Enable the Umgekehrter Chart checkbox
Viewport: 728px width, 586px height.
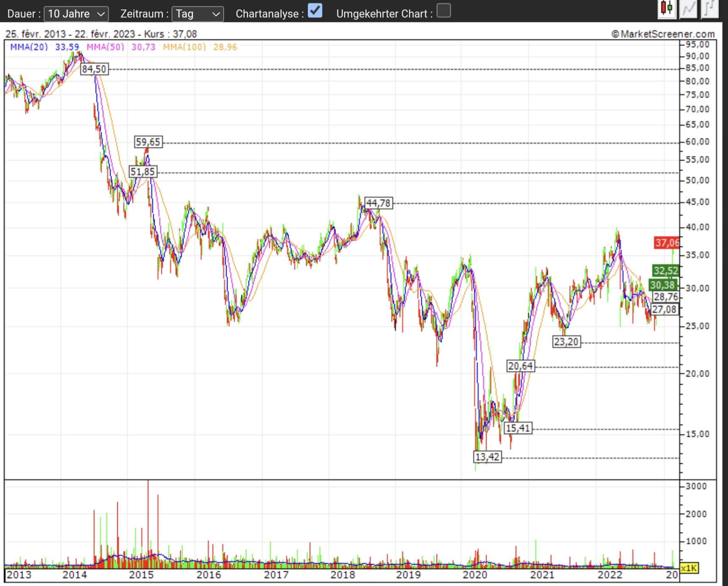(x=443, y=11)
